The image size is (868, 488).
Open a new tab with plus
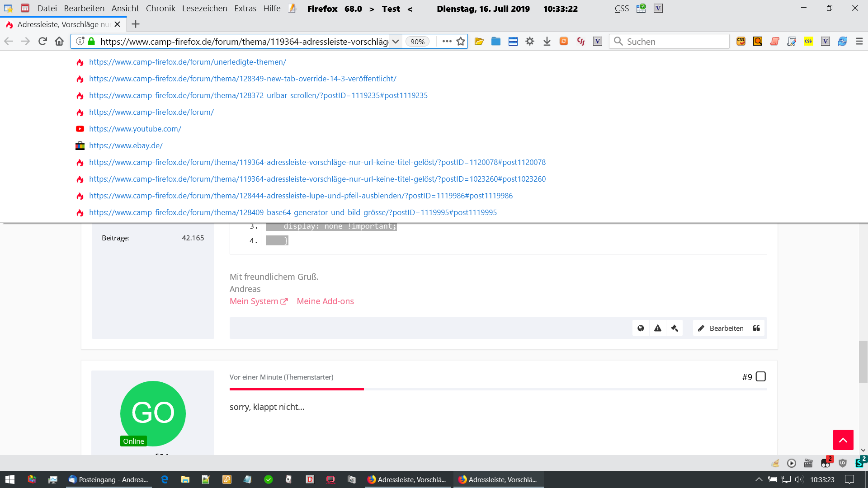coord(136,24)
